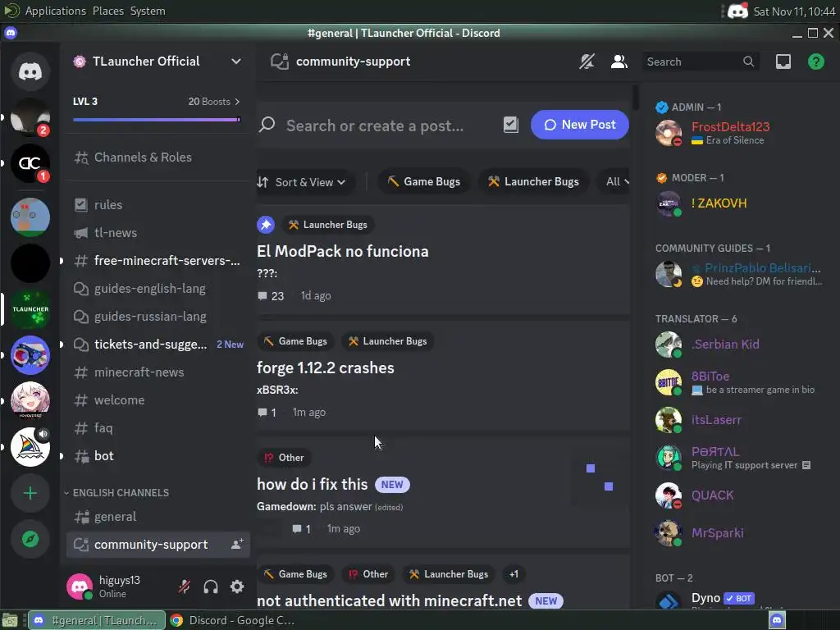Click the New Post button

tap(579, 125)
